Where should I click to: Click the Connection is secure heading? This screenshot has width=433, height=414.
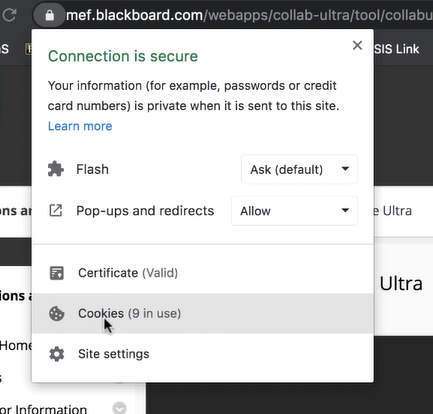click(123, 56)
